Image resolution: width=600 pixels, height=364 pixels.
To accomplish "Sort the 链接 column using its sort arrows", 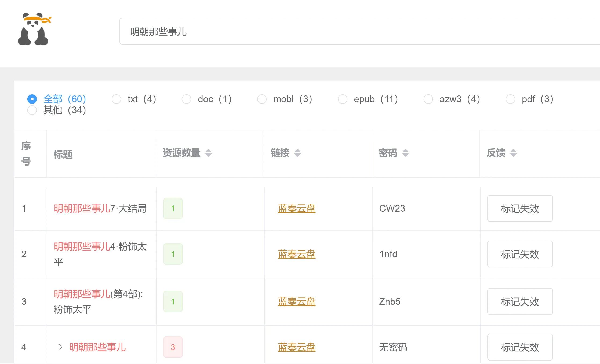I will pos(298,153).
